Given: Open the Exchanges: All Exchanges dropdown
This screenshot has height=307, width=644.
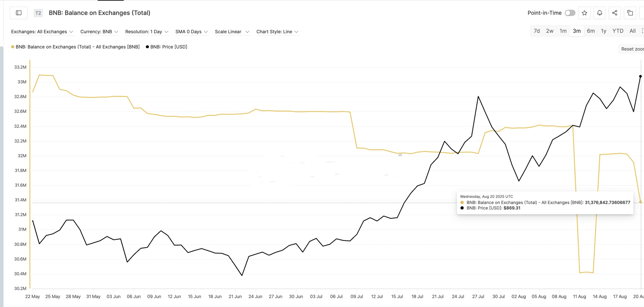Looking at the screenshot, I should click(x=42, y=32).
